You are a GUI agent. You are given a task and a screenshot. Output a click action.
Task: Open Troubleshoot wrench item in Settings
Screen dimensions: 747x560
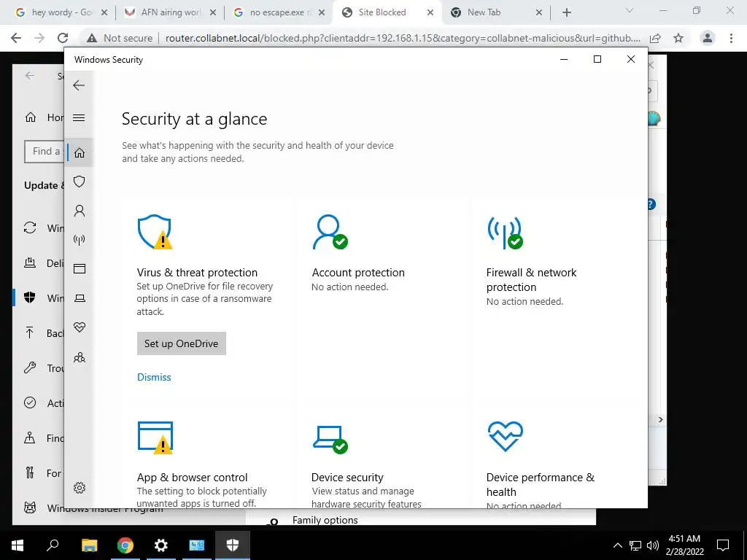pos(44,368)
